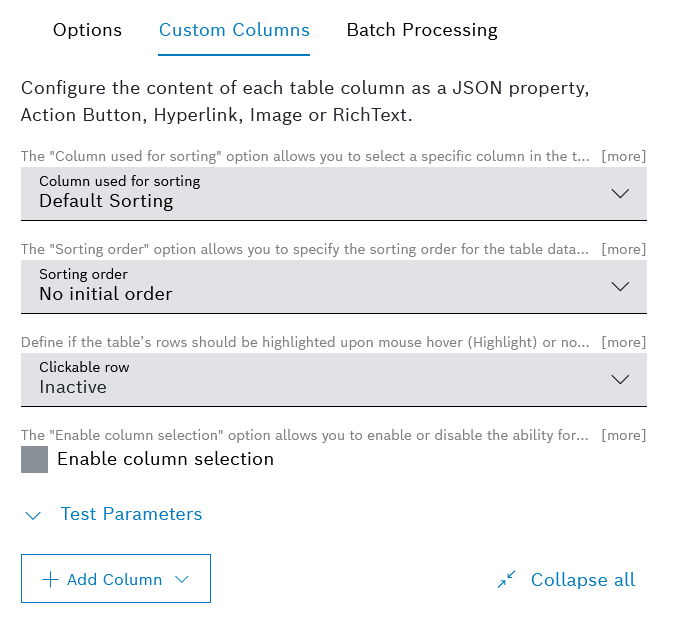Click the Clickable row chevron icon
This screenshot has height=619, width=675.
620,379
